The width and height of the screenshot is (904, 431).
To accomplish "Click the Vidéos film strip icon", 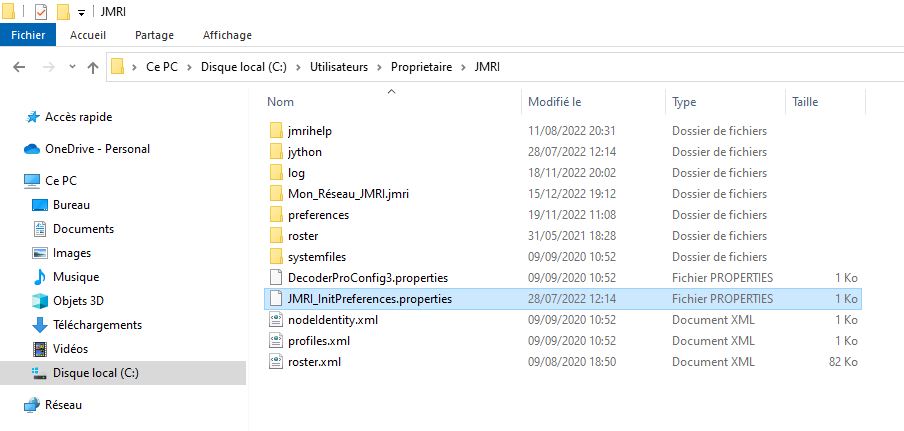I will click(x=40, y=349).
